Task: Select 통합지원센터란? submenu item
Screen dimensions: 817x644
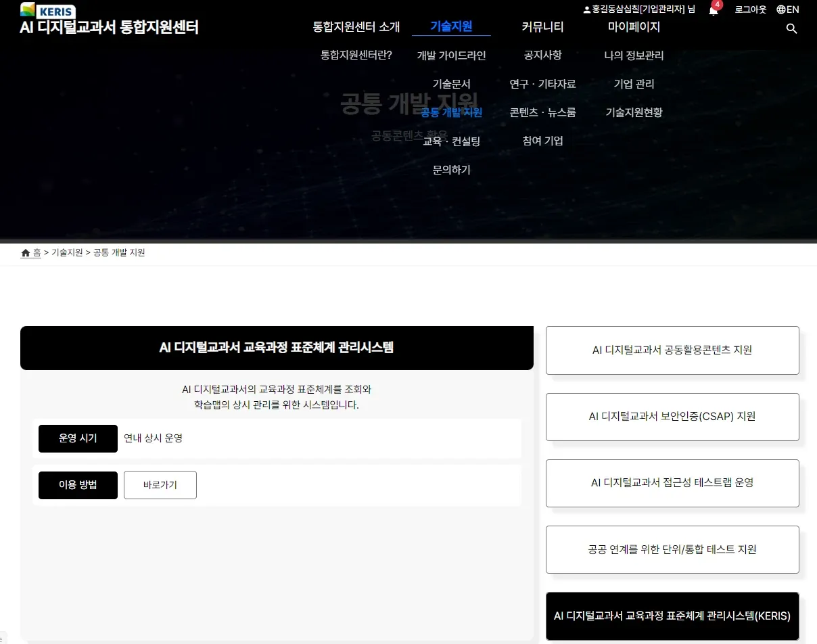Action: (356, 55)
